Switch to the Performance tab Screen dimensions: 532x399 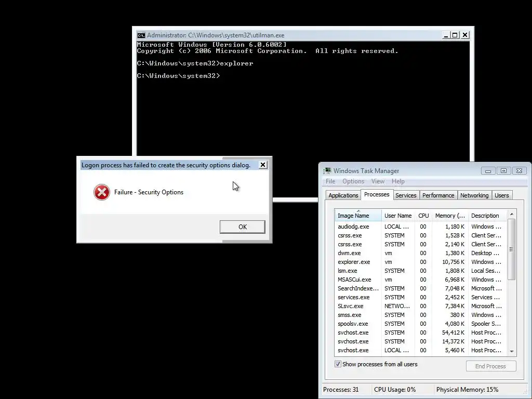(438, 195)
